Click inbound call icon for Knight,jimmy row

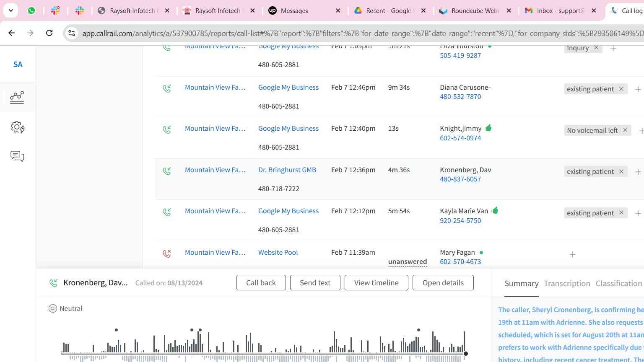point(167,129)
